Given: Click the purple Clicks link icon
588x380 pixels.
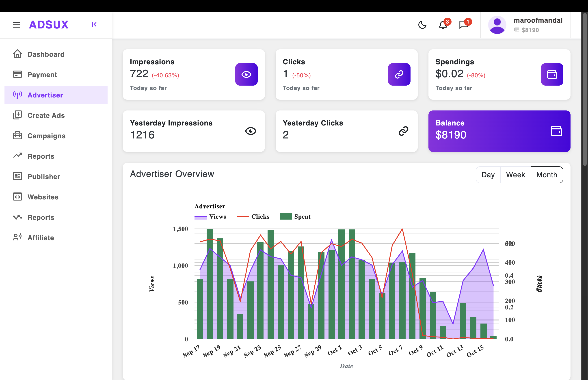Looking at the screenshot, I should tap(399, 74).
